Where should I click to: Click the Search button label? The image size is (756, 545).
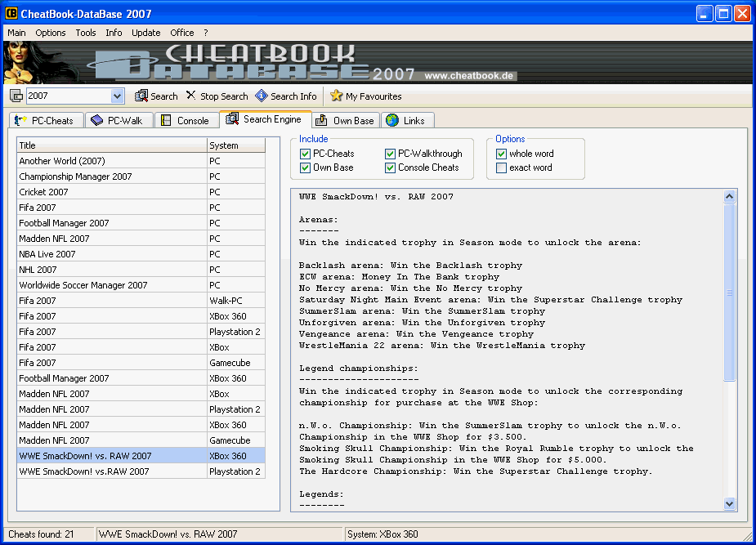(x=164, y=96)
